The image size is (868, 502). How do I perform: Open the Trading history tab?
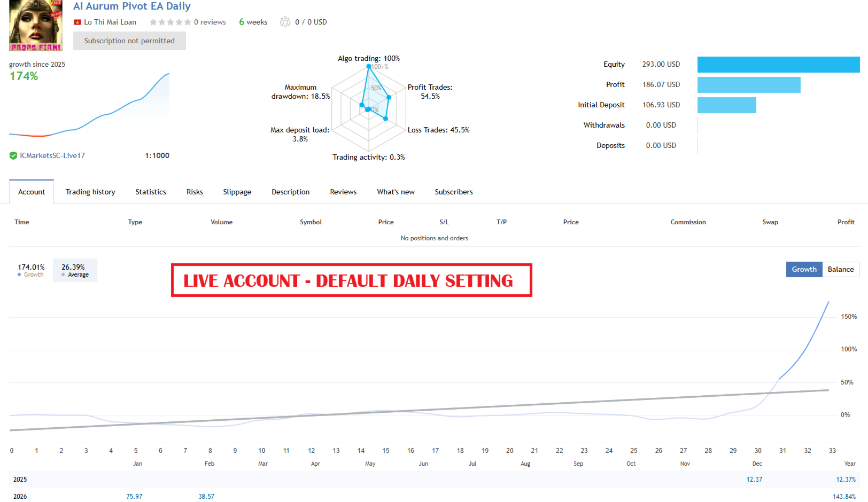[x=90, y=192]
